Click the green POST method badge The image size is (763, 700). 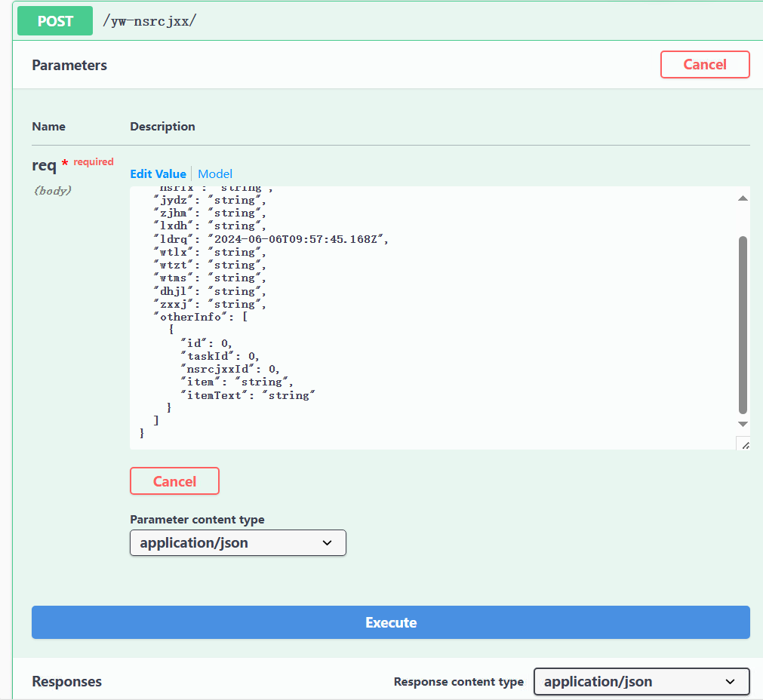pyautogui.click(x=55, y=21)
